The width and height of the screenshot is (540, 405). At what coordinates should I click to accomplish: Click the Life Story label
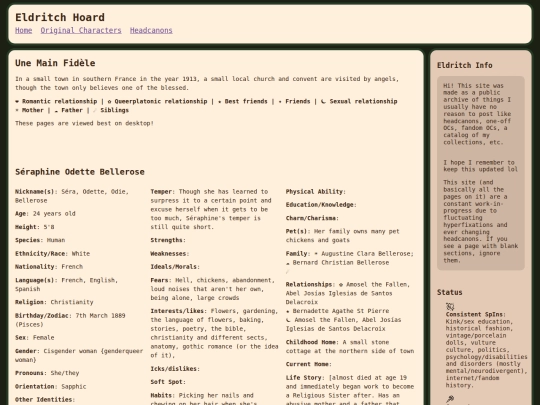(x=305, y=377)
